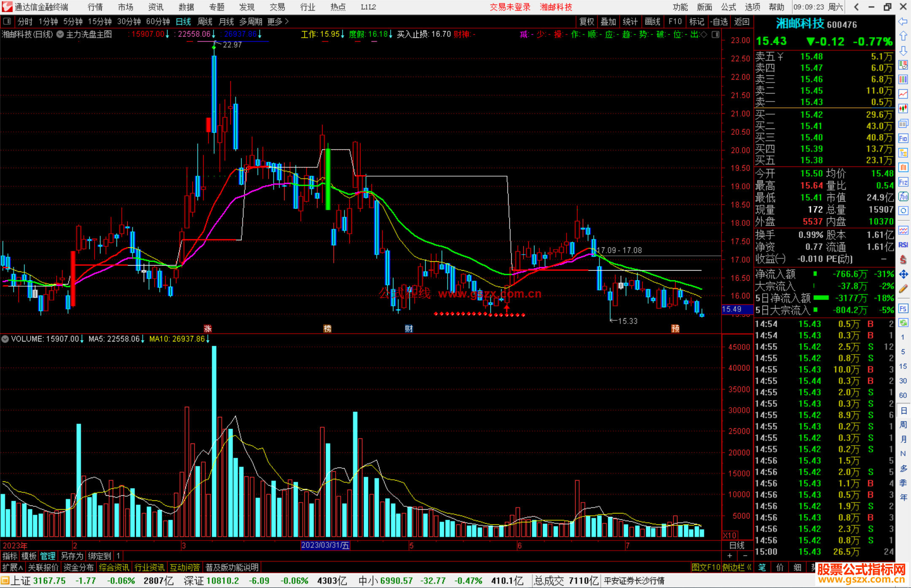The width and height of the screenshot is (911, 588).
Task: Expand the 更多 period options chevron
Action: click(x=287, y=21)
